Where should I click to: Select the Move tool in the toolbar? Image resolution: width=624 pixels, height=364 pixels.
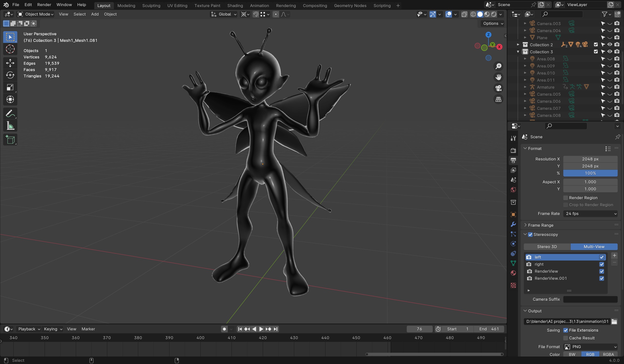pyautogui.click(x=10, y=63)
